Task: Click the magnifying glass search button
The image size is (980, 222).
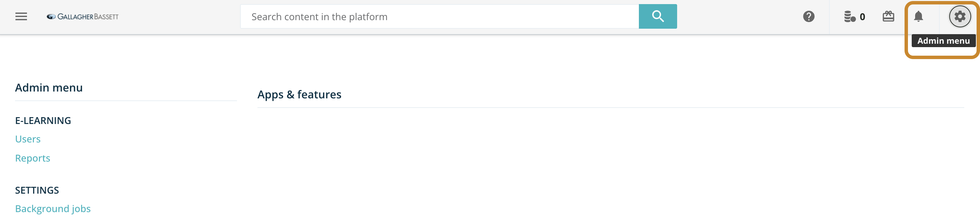Action: [657, 16]
